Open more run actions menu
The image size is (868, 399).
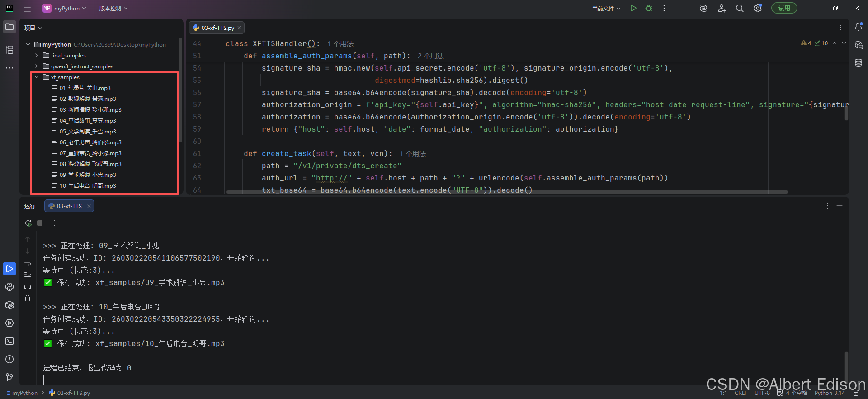pos(664,8)
